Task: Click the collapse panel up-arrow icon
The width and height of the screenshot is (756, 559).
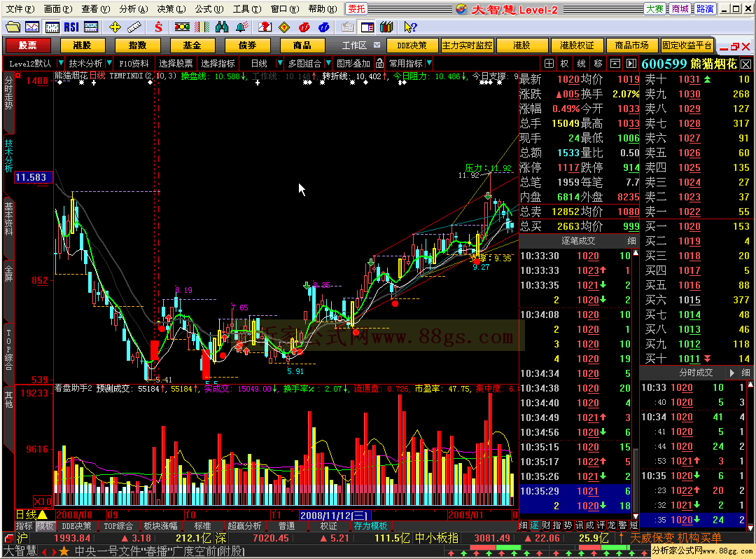Action: pyautogui.click(x=615, y=63)
